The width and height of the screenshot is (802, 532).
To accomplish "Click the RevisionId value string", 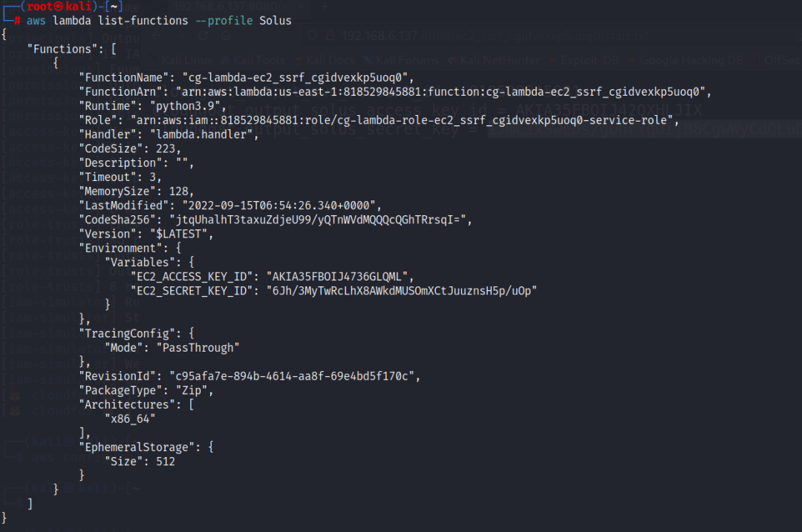I will point(295,376).
